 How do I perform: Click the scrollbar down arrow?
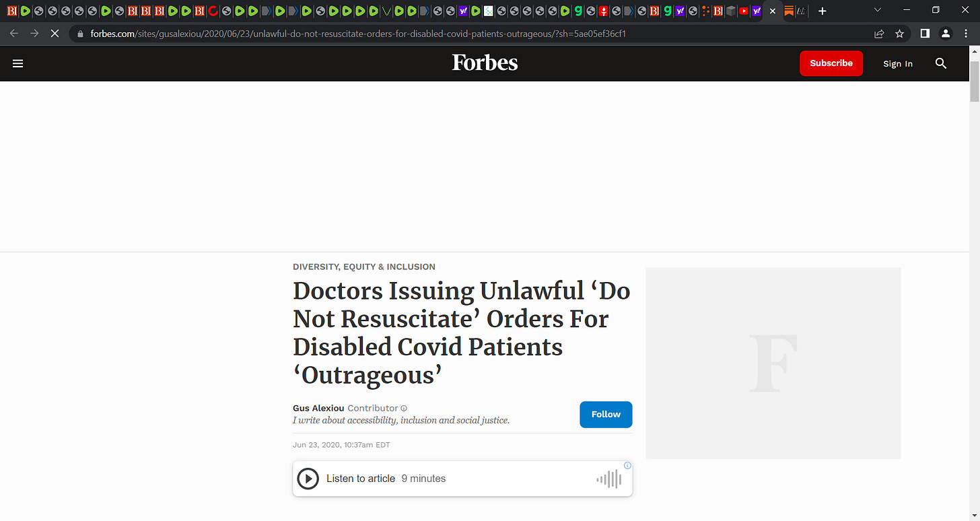974,515
